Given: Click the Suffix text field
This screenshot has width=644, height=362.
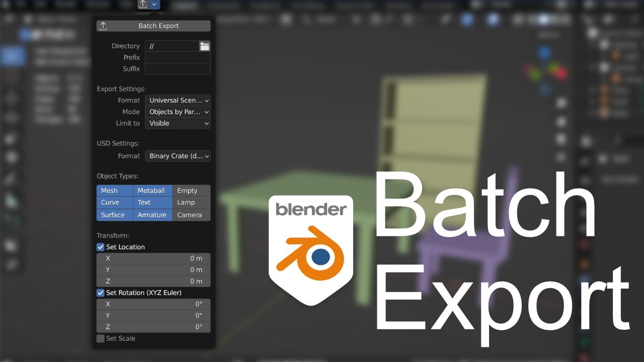Looking at the screenshot, I should tap(178, 69).
